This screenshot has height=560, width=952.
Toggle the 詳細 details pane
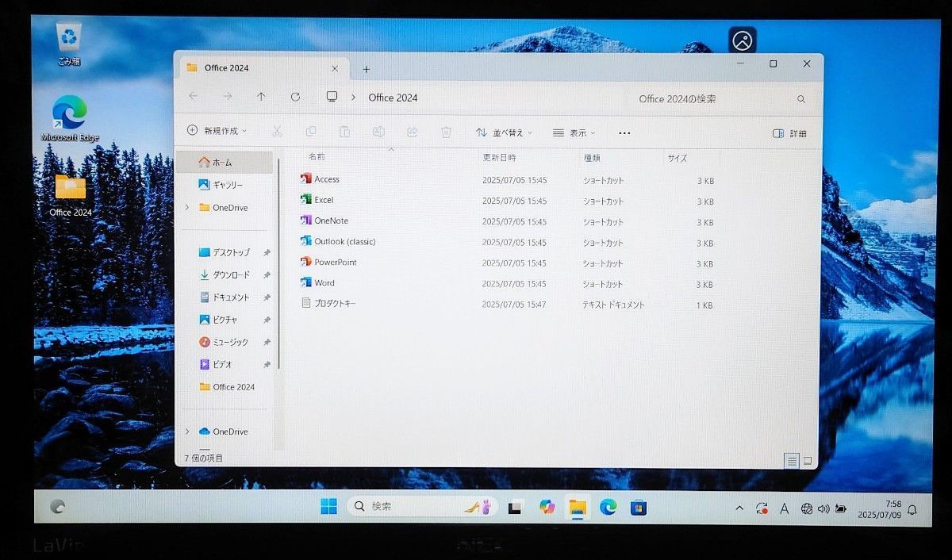[789, 134]
